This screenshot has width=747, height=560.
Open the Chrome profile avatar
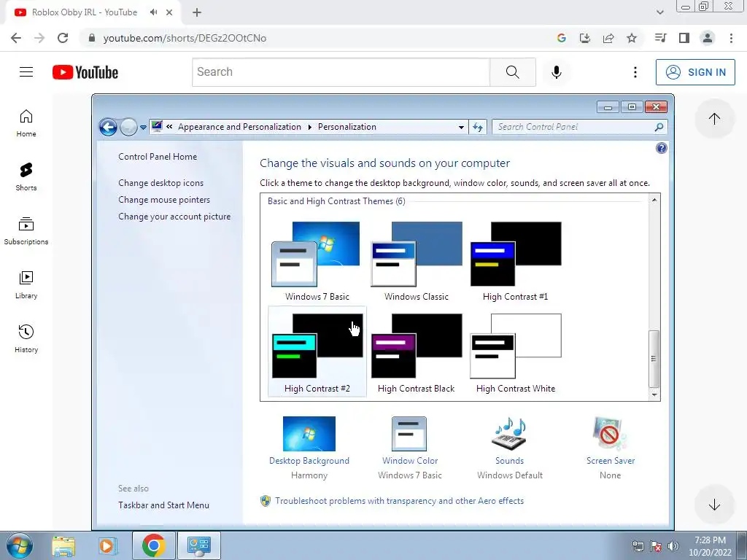708,38
